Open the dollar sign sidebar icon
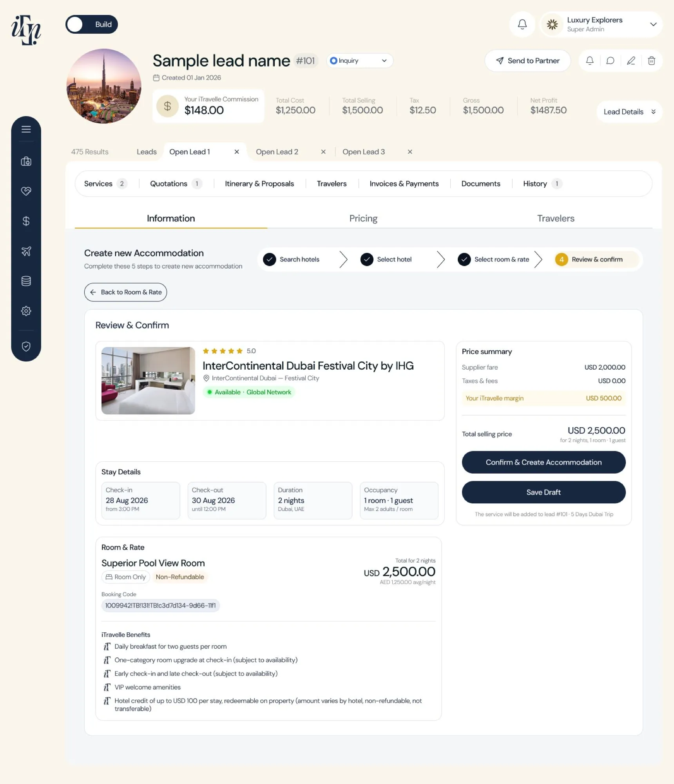 tap(26, 221)
